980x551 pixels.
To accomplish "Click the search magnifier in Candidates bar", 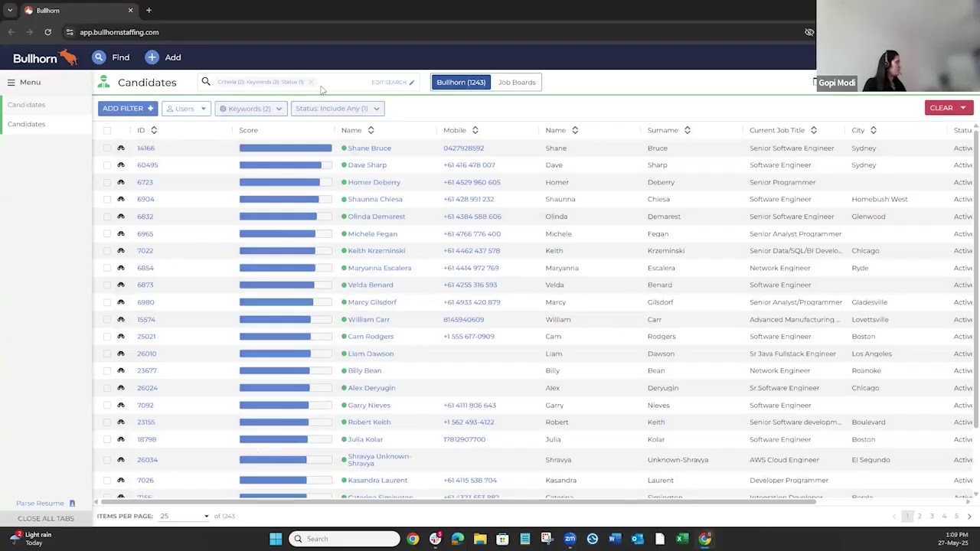I will [206, 82].
